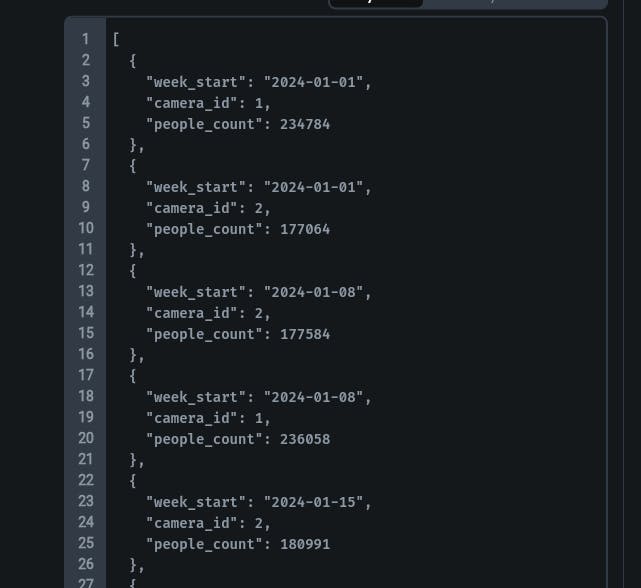The image size is (641, 588).
Task: Click line number 26 in the gutter
Action: point(86,564)
